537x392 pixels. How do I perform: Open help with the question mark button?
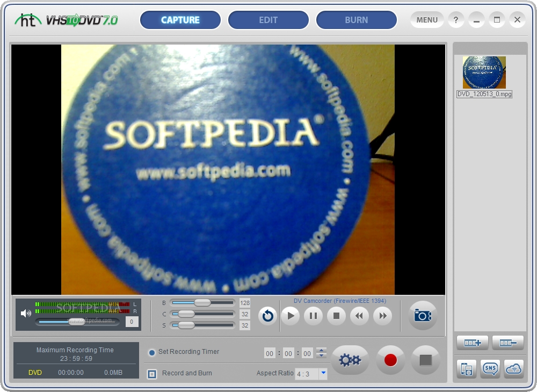point(455,20)
